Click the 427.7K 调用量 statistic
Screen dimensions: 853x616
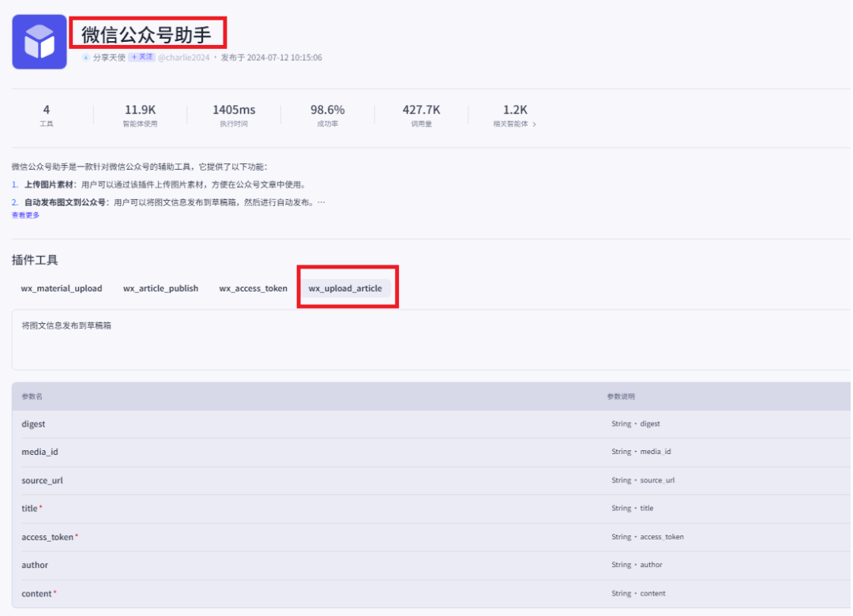[421, 115]
